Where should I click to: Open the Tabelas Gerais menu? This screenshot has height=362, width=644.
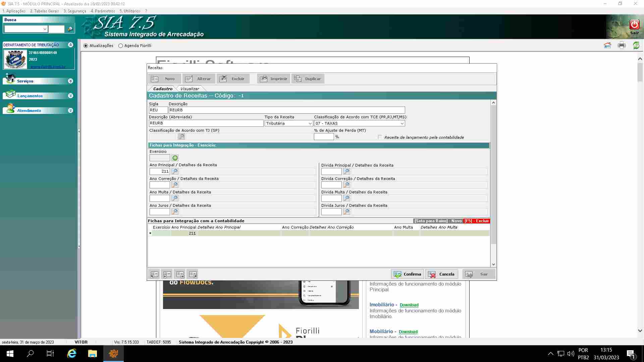[44, 11]
